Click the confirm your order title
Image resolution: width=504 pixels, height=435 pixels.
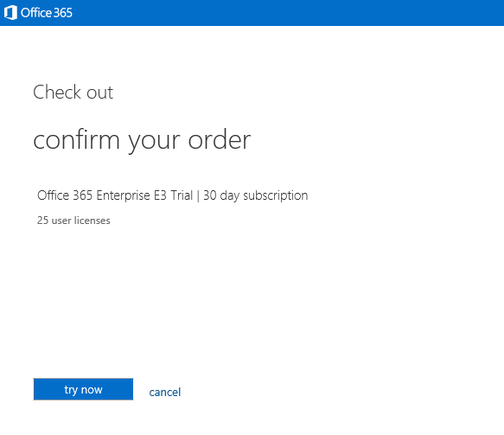pos(142,140)
